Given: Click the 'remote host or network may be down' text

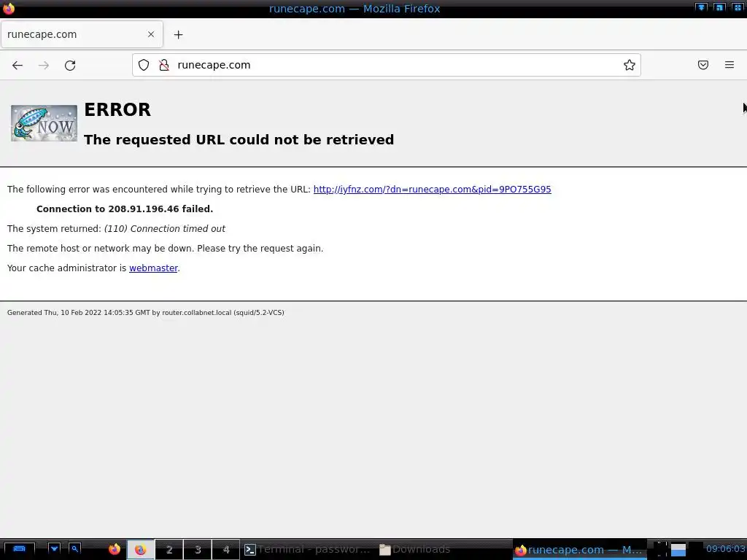Looking at the screenshot, I should 165,249.
